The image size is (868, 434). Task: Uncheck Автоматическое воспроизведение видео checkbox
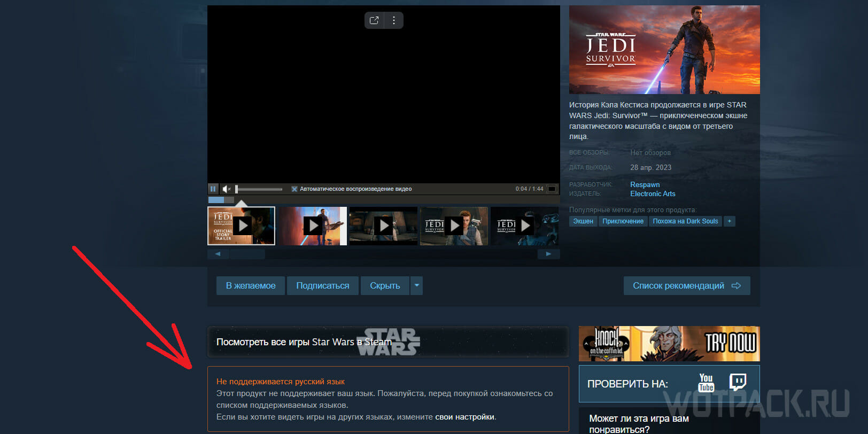point(294,189)
